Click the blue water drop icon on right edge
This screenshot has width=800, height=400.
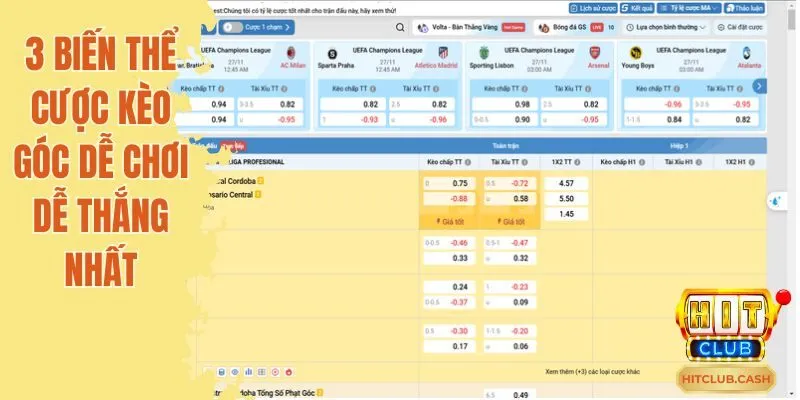click(x=775, y=201)
